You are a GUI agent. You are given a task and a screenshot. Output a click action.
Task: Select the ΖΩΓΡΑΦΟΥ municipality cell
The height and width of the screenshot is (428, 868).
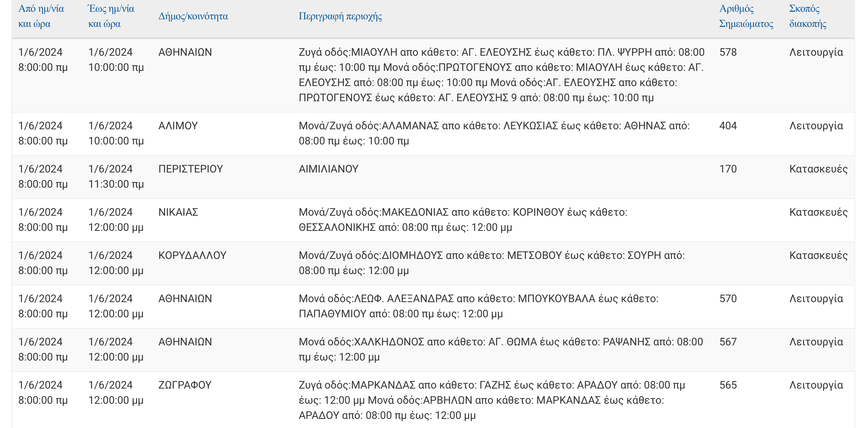pyautogui.click(x=185, y=385)
